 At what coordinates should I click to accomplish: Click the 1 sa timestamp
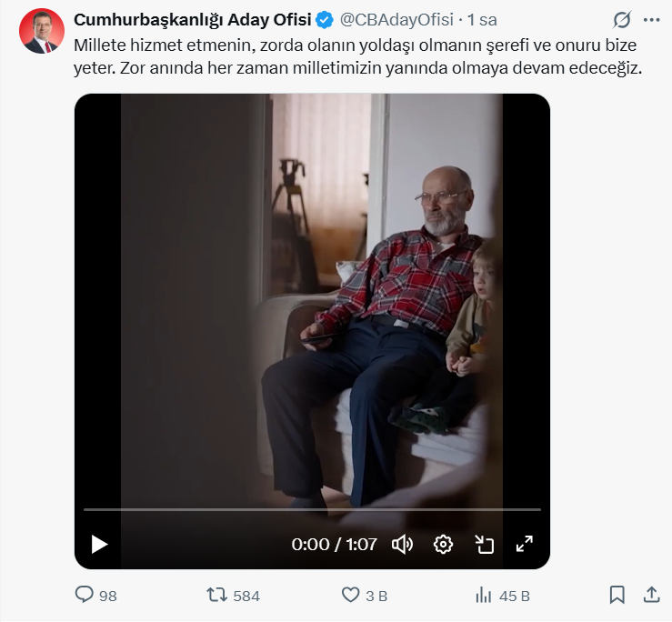coord(482,20)
